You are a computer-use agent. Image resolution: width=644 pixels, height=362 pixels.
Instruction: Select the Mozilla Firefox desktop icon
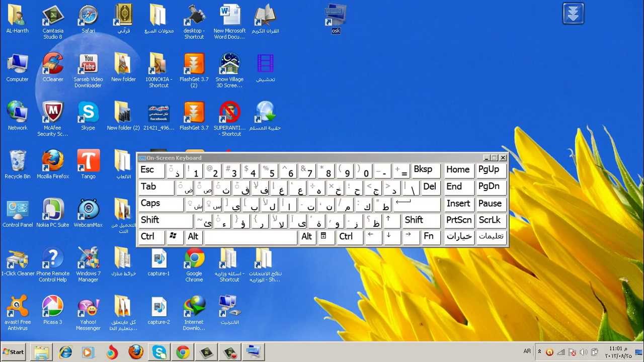[53, 164]
